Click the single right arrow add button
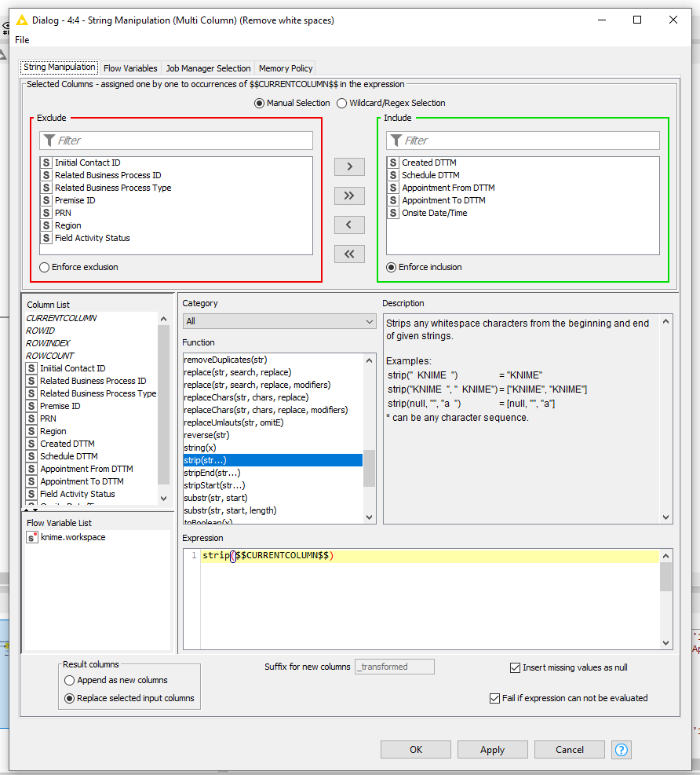The height and width of the screenshot is (775, 700). pos(349,166)
